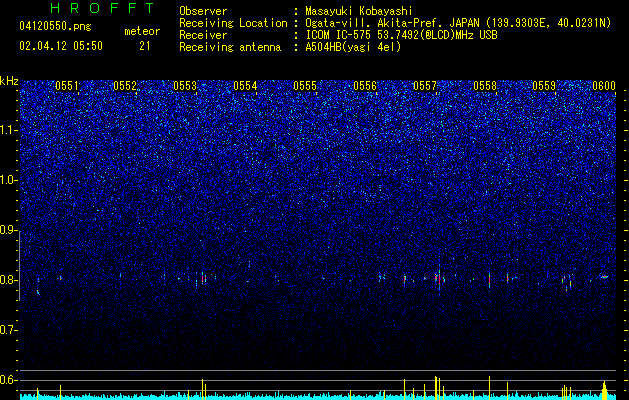
Task: Select the 0.9 frequency axis label
Action: (x=9, y=230)
